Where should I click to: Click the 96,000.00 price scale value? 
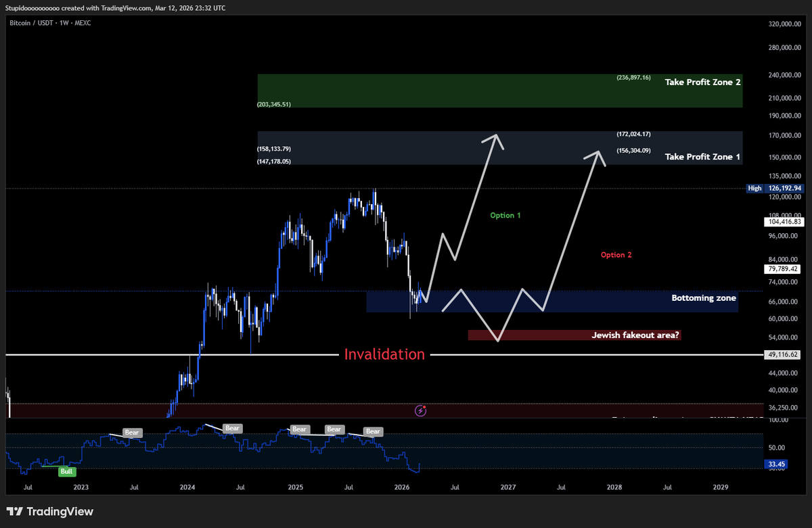point(784,236)
